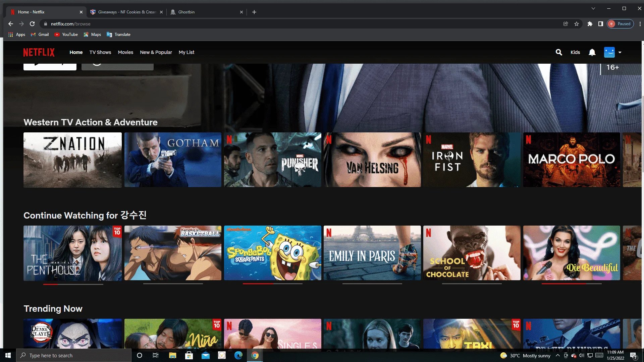This screenshot has width=644, height=362.
Task: Switch to the Giveaways - NF Cookies tab
Action: click(x=126, y=12)
